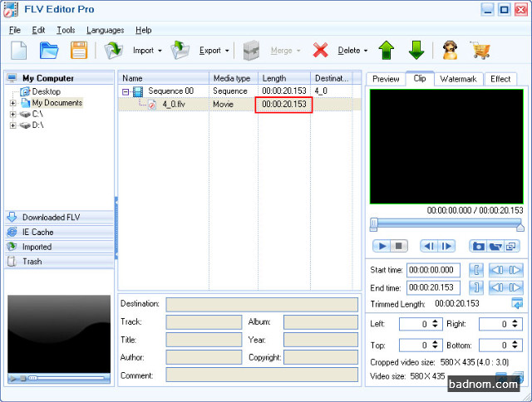Click the support agent headset icon
The width and height of the screenshot is (532, 402).
(451, 51)
